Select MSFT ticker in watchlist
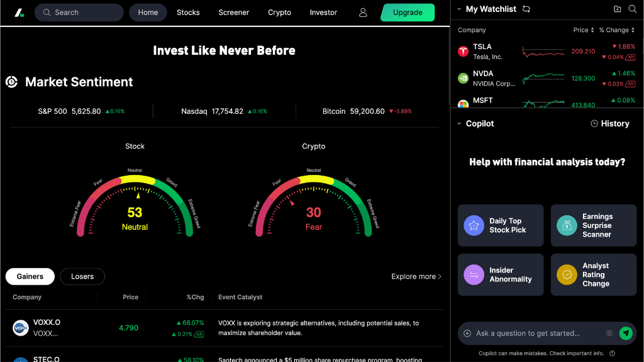 coord(482,100)
